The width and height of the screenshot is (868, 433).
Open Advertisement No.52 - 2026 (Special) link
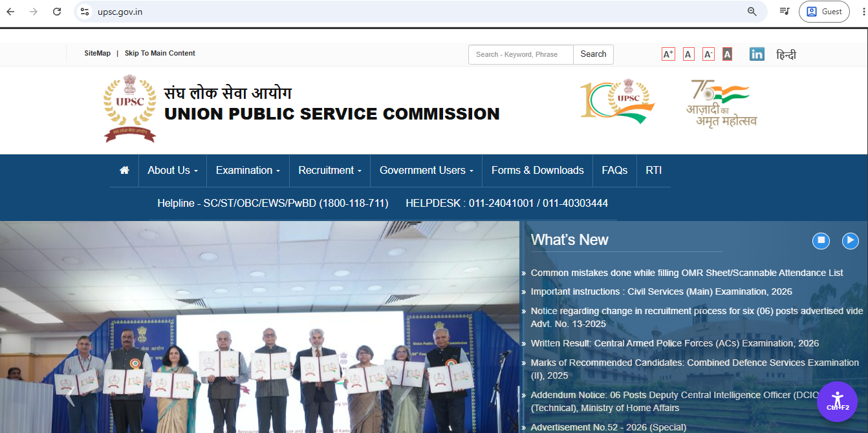pyautogui.click(x=608, y=427)
